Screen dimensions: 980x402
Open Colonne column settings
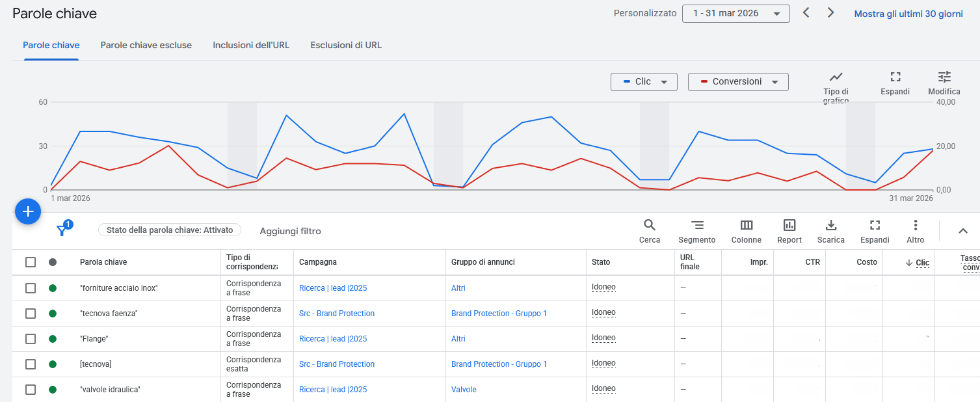coord(747,225)
